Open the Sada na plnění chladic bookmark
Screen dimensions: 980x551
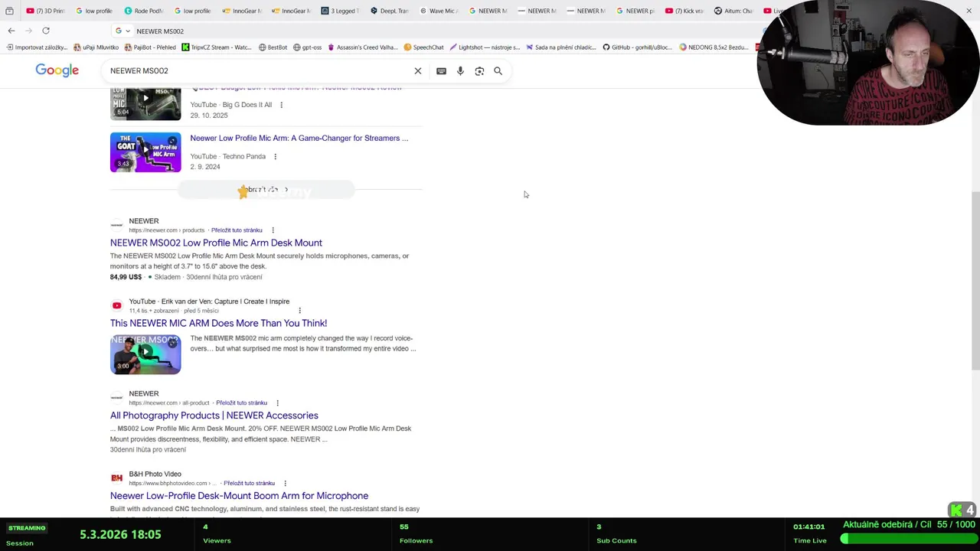pyautogui.click(x=560, y=47)
